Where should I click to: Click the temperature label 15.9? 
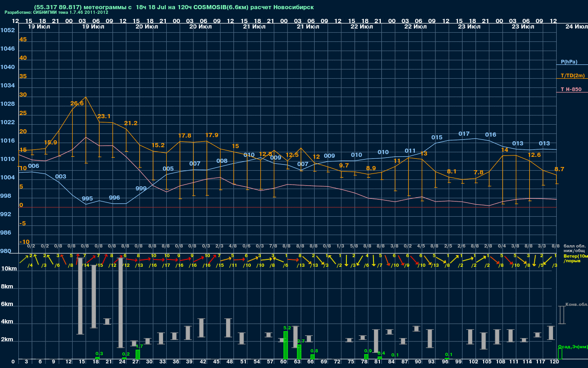51,143
